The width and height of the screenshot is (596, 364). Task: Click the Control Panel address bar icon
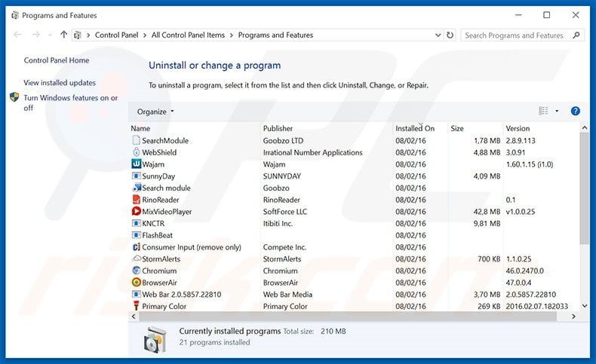[78, 35]
